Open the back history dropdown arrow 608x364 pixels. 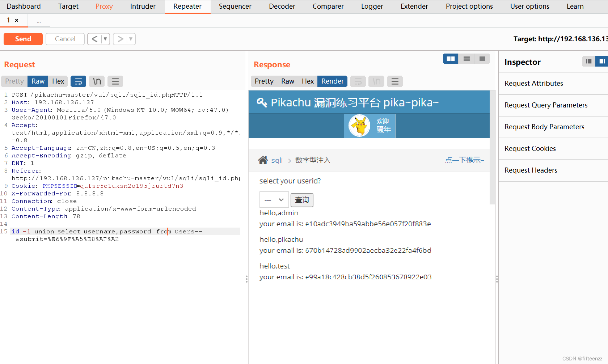coord(105,39)
